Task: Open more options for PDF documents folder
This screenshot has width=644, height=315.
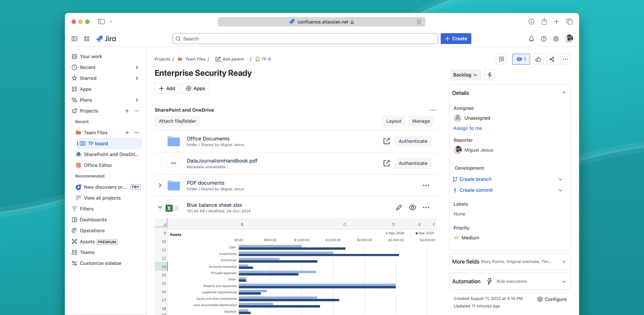Action: (426, 185)
